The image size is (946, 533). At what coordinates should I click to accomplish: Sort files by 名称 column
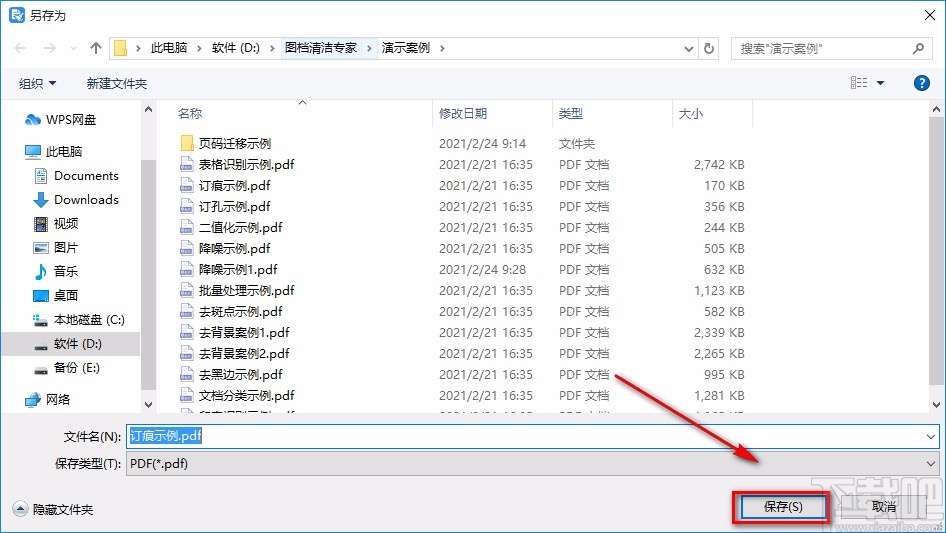tap(189, 113)
